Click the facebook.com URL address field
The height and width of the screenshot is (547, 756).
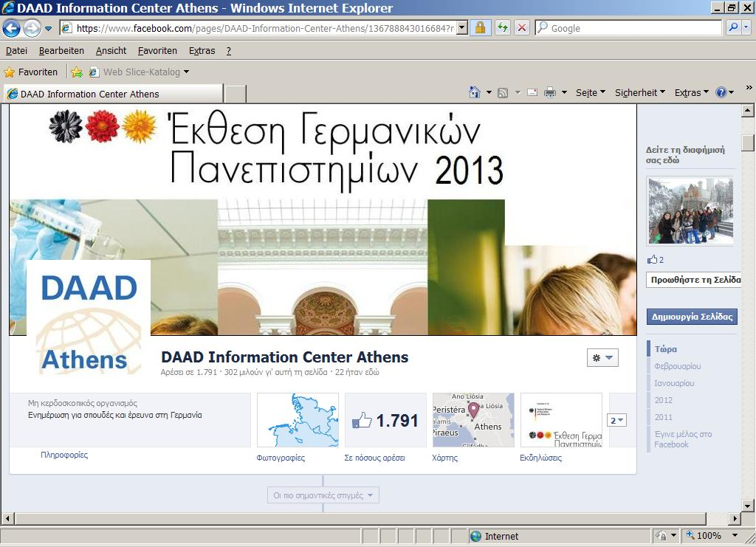pos(265,29)
